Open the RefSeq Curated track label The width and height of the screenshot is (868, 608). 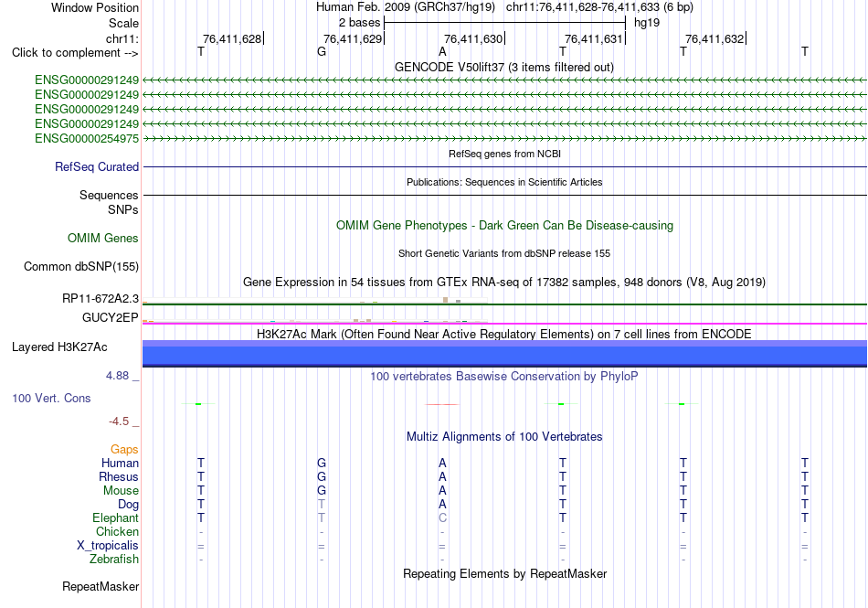coord(97,166)
